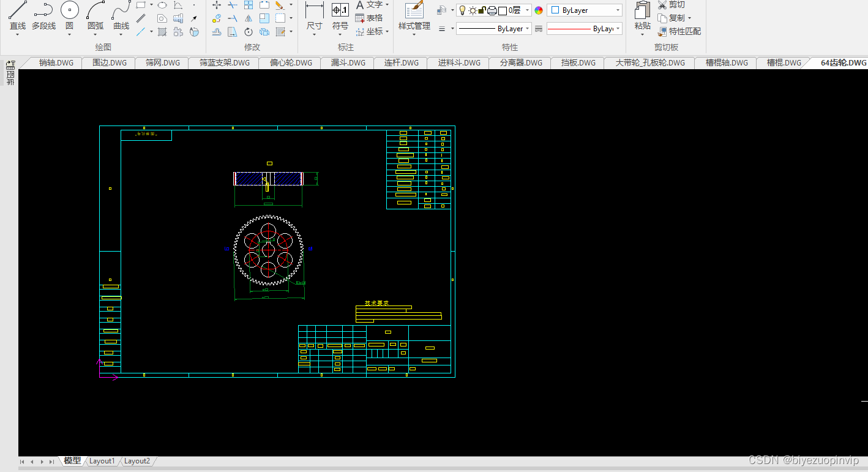Toggle layer freeze sun icon
Screen dimensions: 868x472
473,10
